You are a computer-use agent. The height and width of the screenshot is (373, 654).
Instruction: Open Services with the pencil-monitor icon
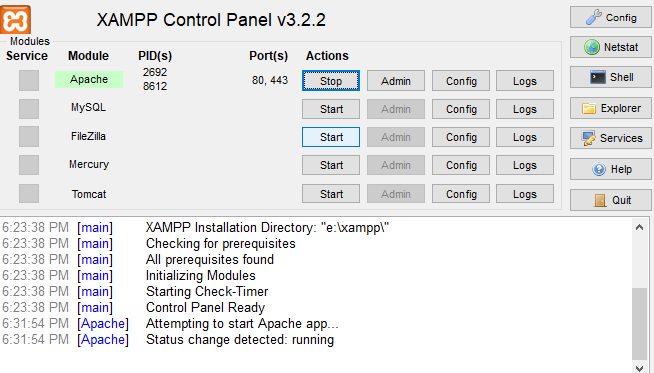click(611, 138)
